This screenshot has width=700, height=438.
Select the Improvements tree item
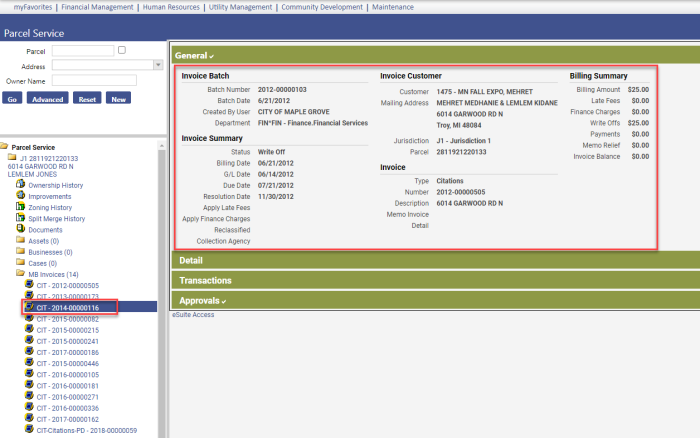pyautogui.click(x=50, y=196)
